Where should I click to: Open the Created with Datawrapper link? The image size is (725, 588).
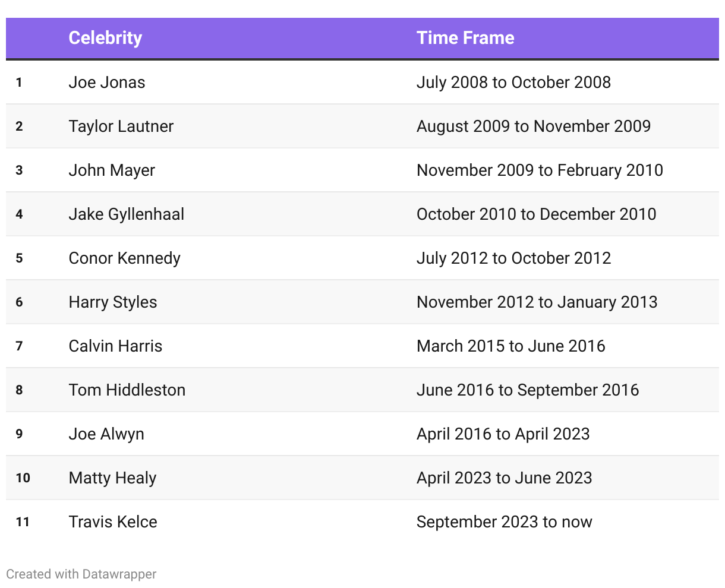81,574
